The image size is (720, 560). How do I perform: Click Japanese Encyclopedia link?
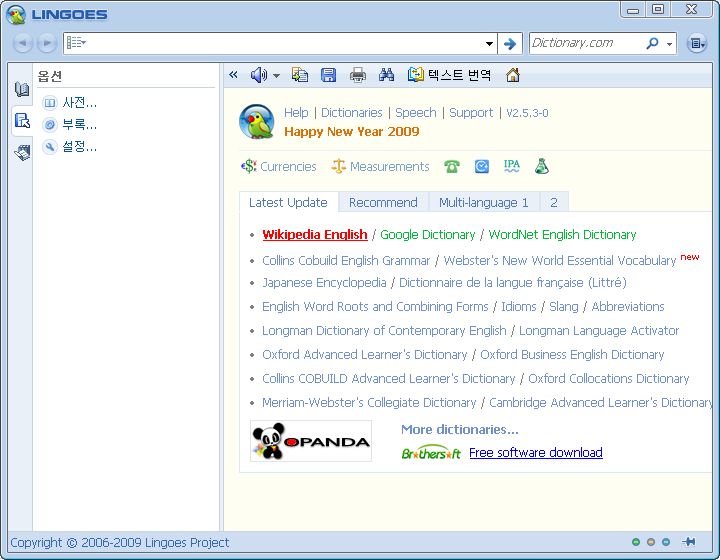(x=324, y=282)
